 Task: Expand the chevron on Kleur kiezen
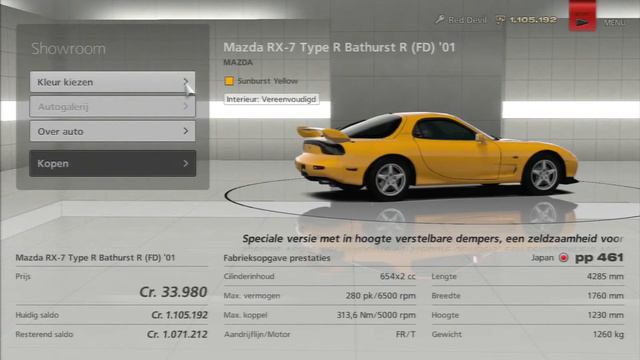(186, 82)
